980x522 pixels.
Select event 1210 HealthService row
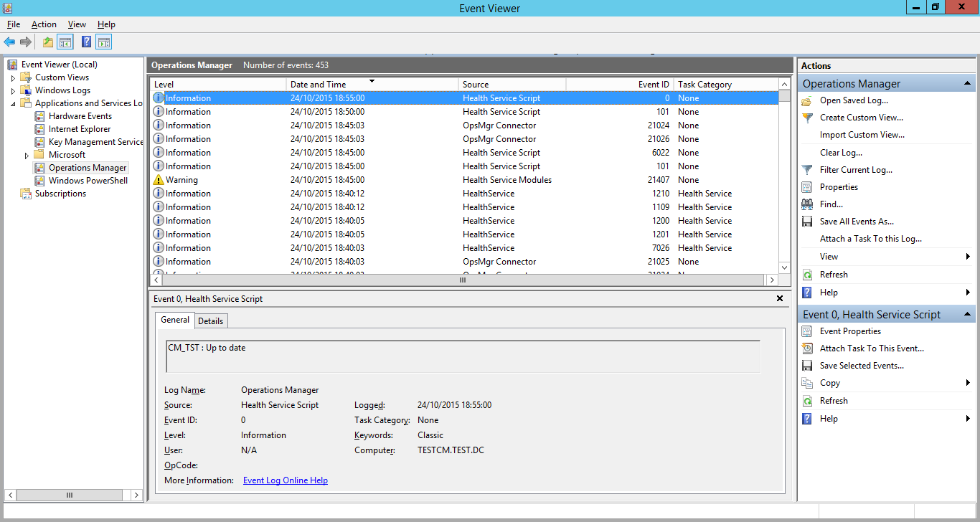[x=464, y=194]
